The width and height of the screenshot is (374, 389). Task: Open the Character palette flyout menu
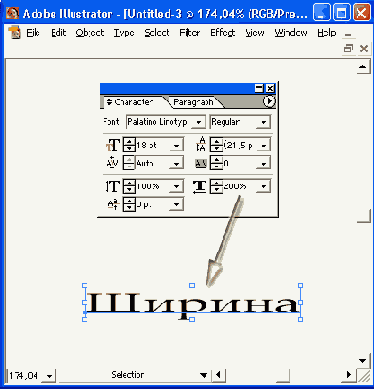[269, 101]
